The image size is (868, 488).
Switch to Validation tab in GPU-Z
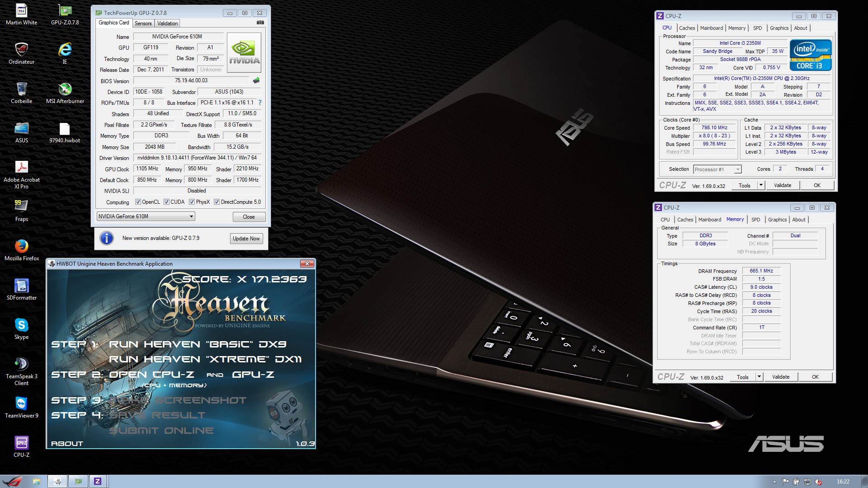tap(168, 23)
